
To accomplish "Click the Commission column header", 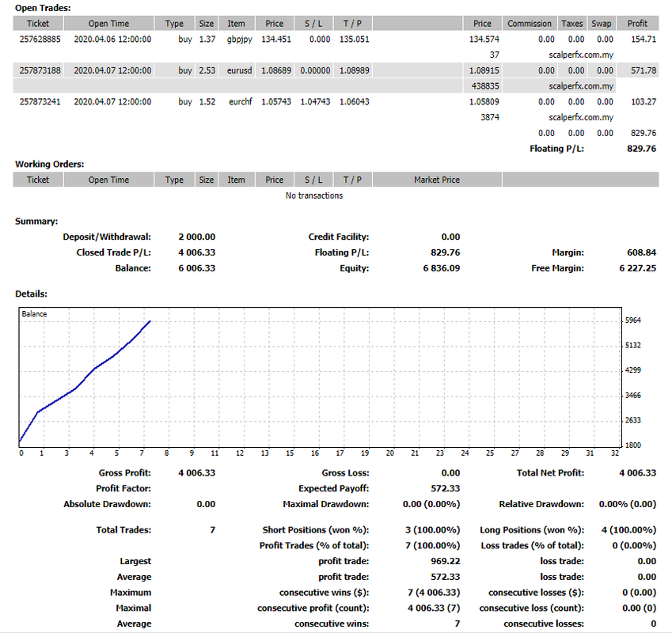I will [530, 24].
